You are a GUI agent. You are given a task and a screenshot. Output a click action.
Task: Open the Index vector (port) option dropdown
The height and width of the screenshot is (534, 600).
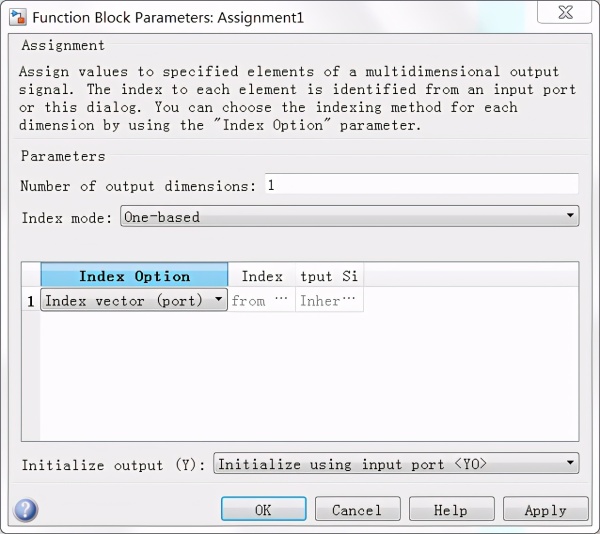click(134, 300)
